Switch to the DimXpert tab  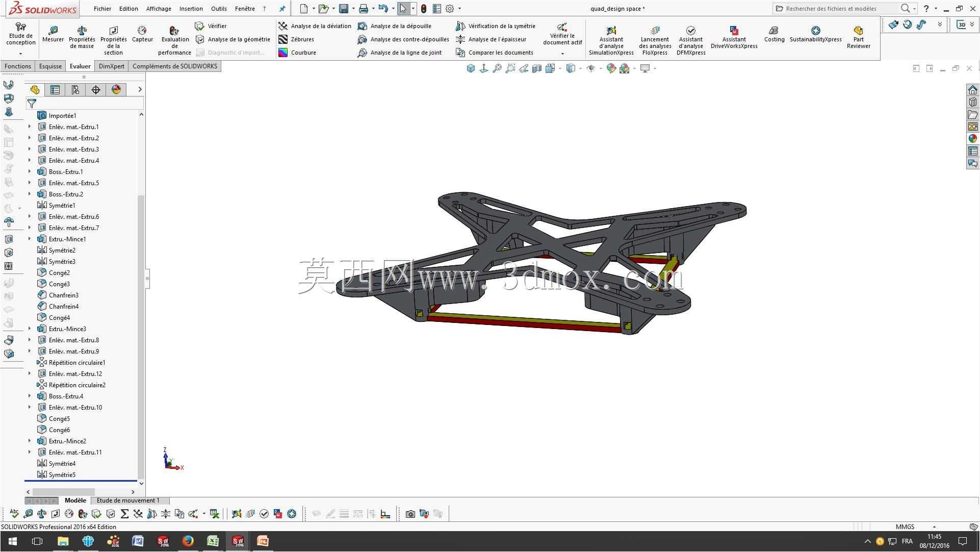[x=111, y=66]
